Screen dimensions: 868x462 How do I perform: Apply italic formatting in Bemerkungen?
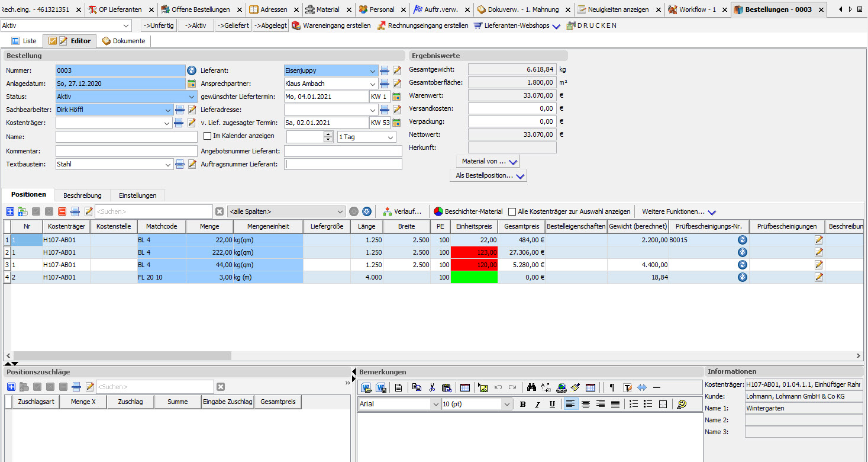537,404
